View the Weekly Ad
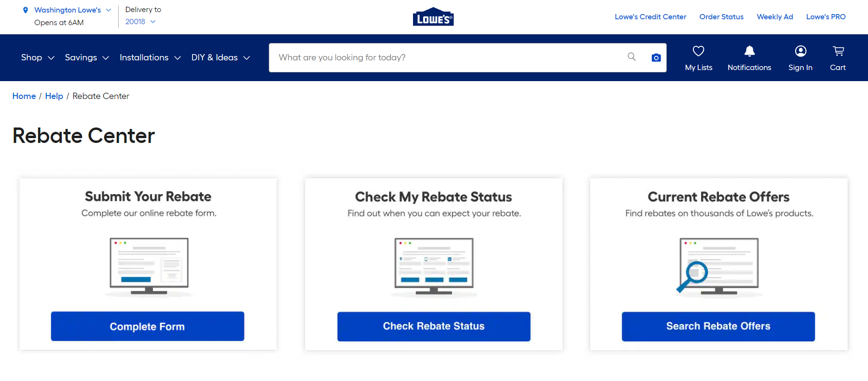 pyautogui.click(x=775, y=17)
